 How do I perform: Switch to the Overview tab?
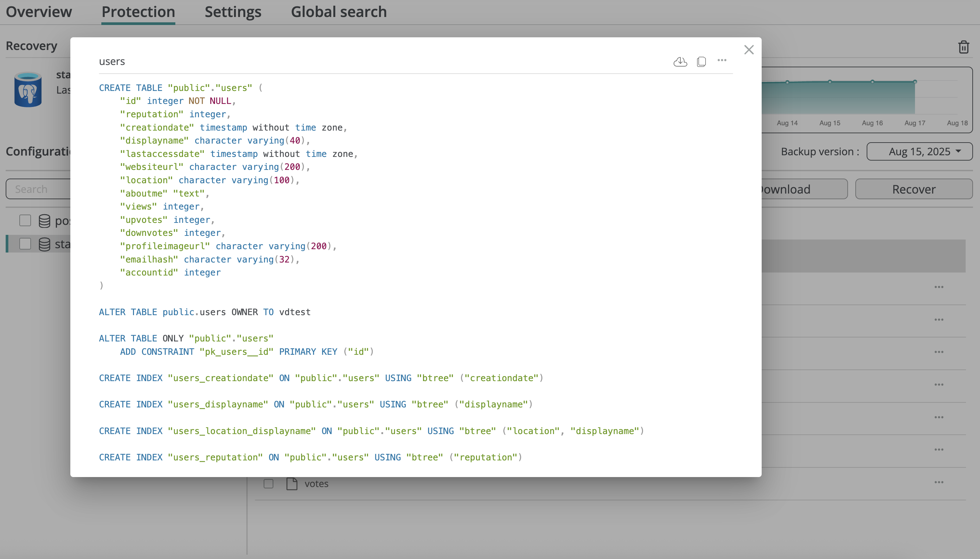39,12
